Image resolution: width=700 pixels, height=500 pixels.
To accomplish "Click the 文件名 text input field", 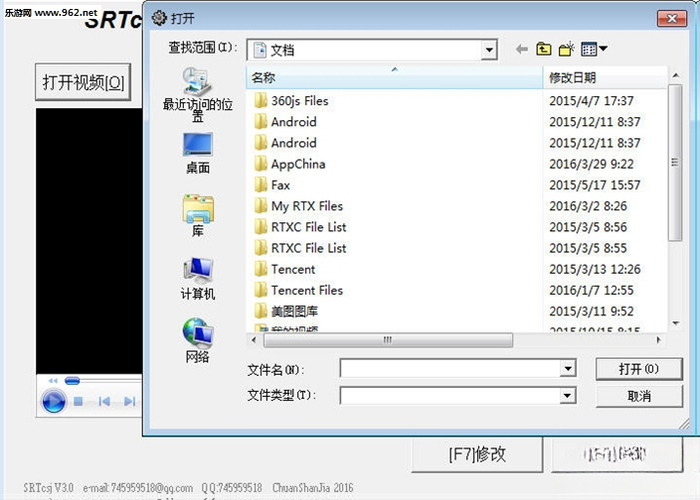I will pyautogui.click(x=450, y=369).
